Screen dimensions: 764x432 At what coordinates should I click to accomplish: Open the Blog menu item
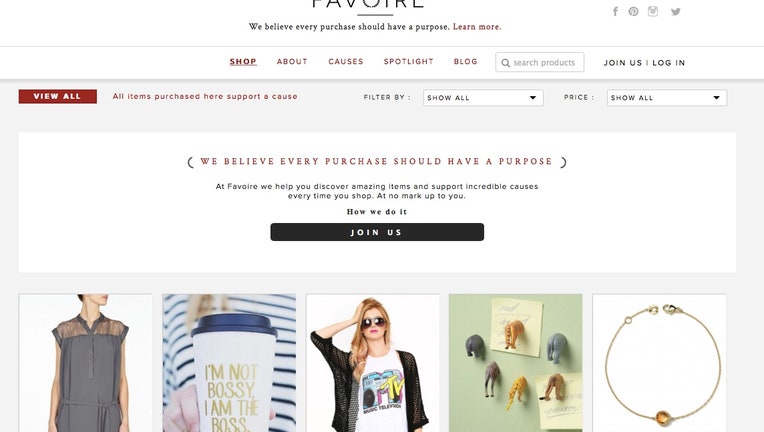coord(466,61)
